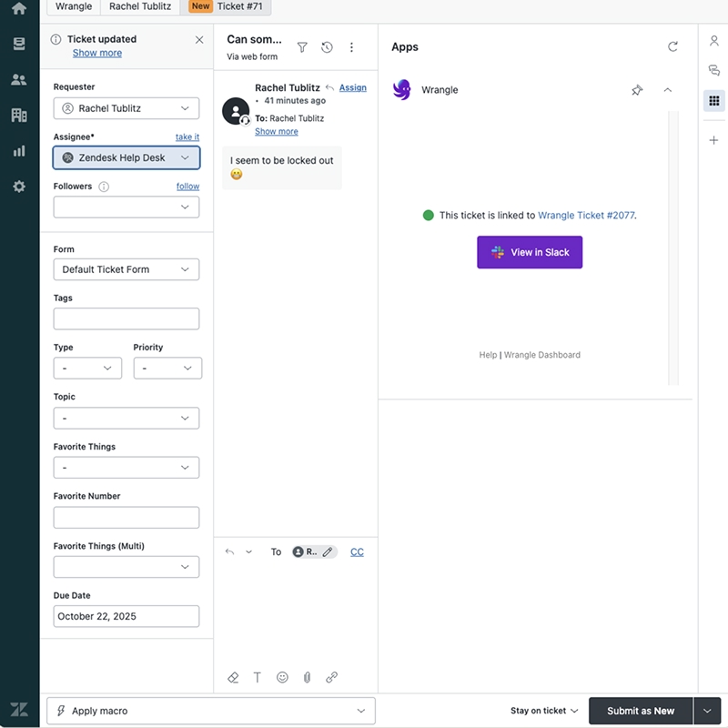The image size is (728, 728).
Task: Open the Assignee dropdown
Action: (126, 157)
